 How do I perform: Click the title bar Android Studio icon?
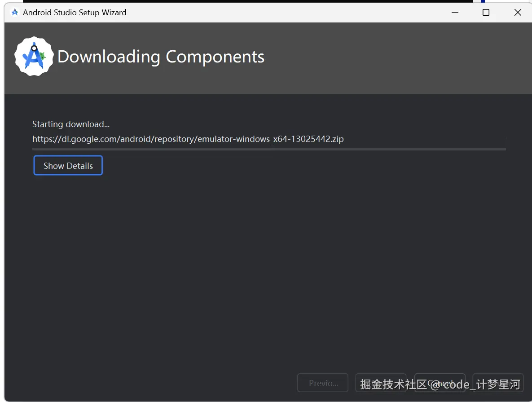(x=14, y=13)
